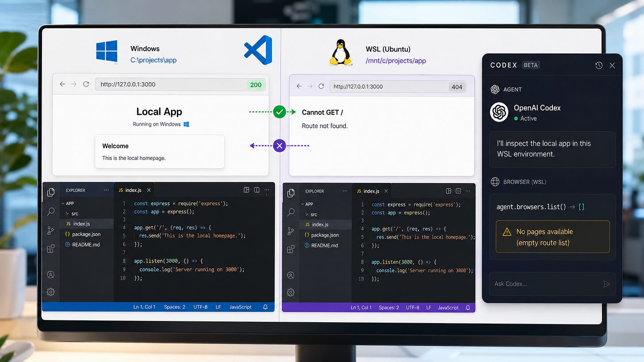
Task: Click LF line ending in WSL status bar
Action: [x=429, y=307]
